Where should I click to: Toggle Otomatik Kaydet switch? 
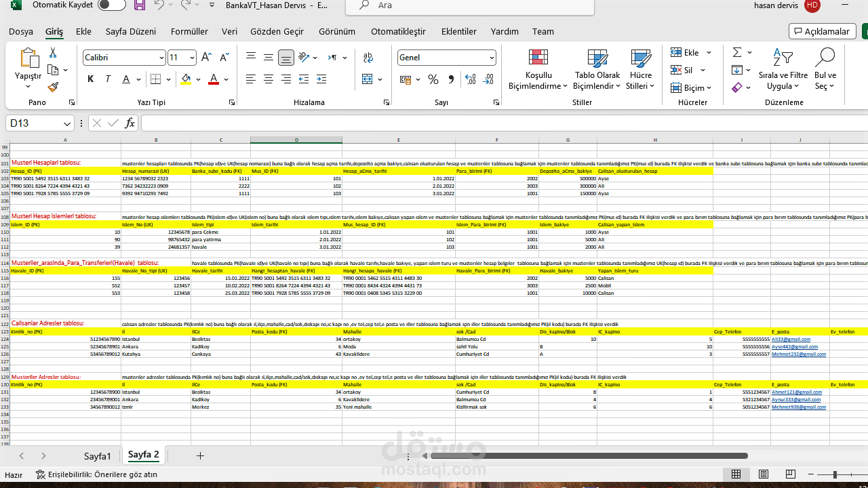pos(111,5)
